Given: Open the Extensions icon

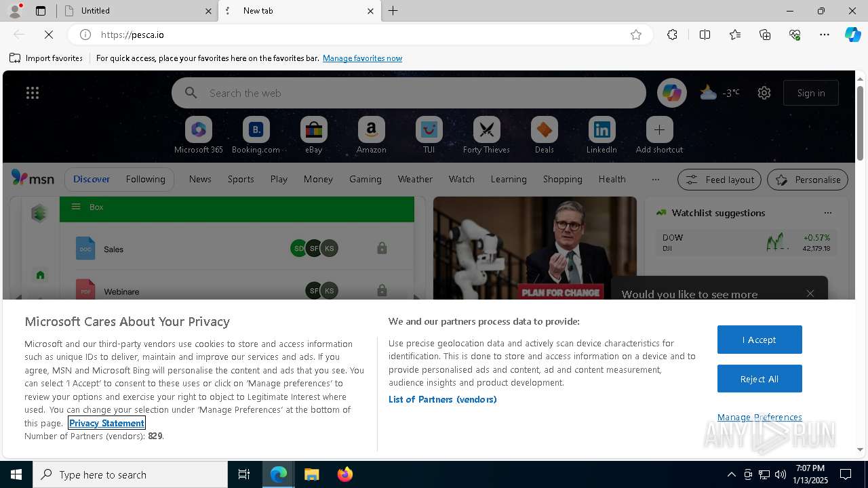Looking at the screenshot, I should (672, 35).
